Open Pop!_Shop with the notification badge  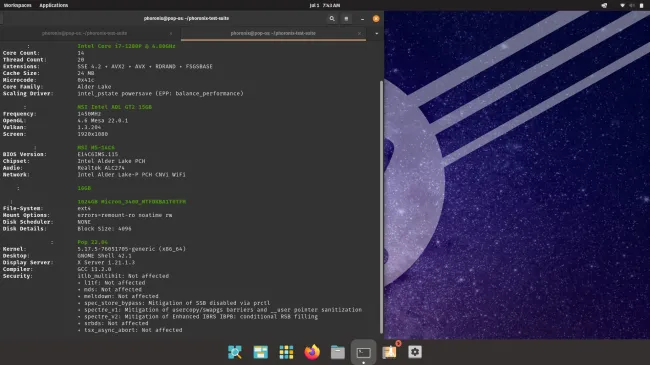click(390, 352)
